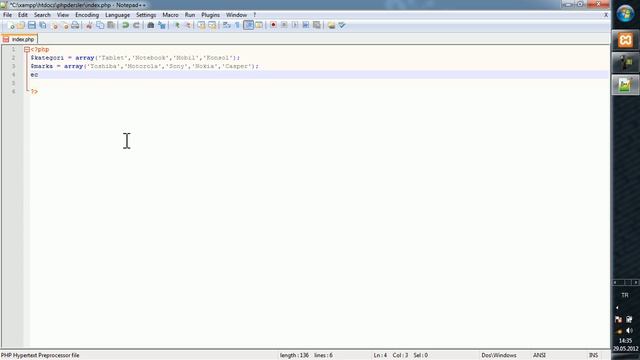Screen dimensions: 640x360
Task: Click the Zoom Out toolbar icon
Action: click(x=187, y=25)
